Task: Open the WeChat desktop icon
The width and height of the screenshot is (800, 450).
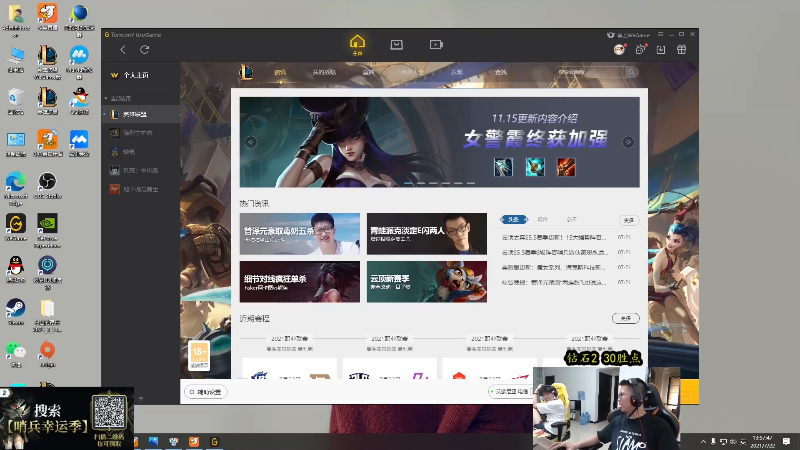Action: pos(15,354)
